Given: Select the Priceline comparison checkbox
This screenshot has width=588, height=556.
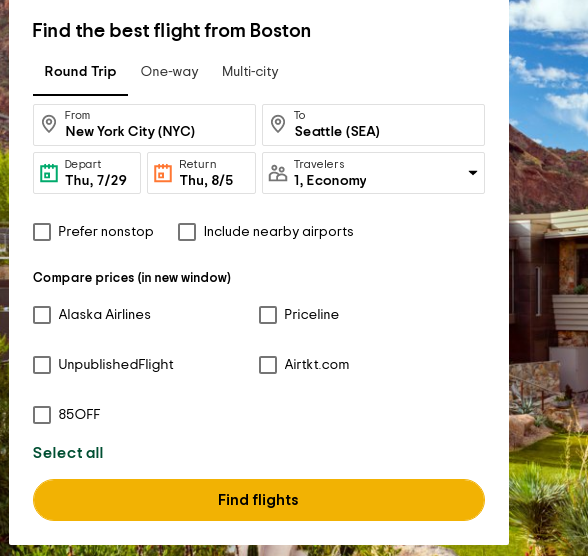Looking at the screenshot, I should point(268,315).
